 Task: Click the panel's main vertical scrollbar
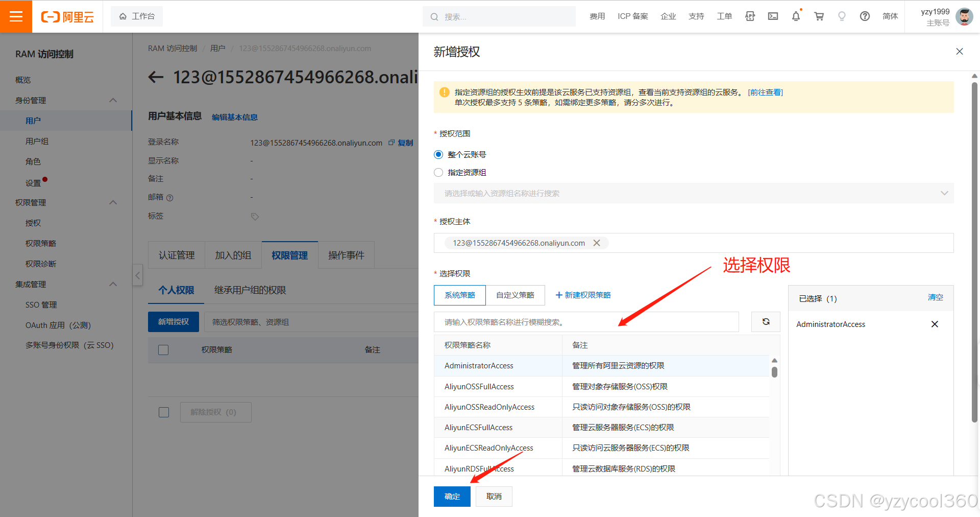pos(974,251)
